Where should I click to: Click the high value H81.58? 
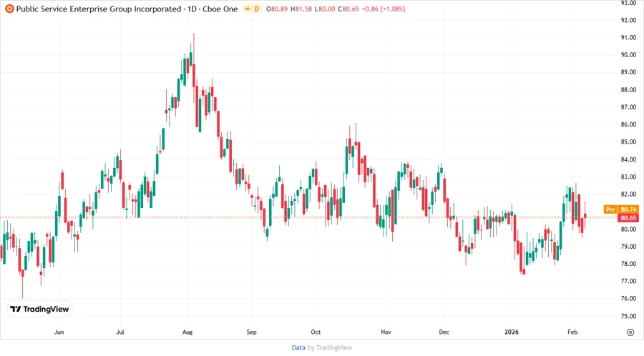[301, 9]
